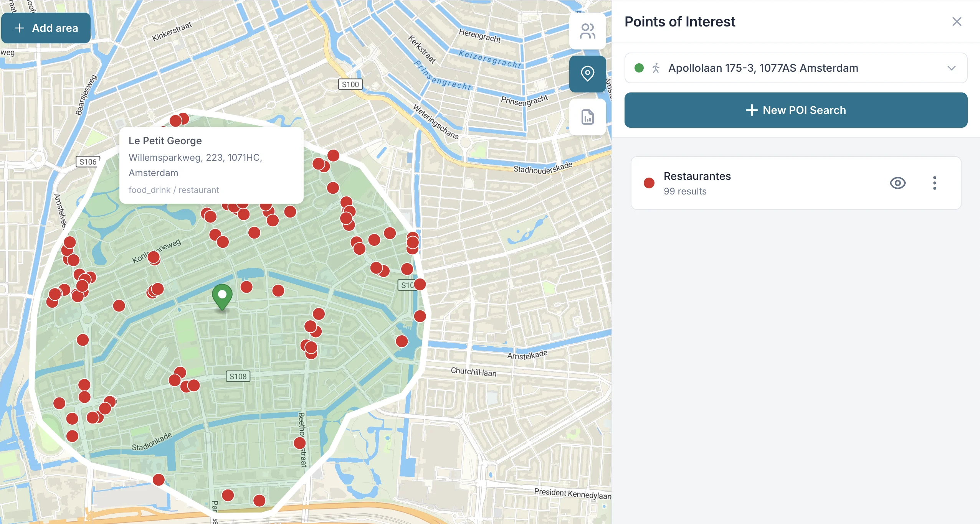The image size is (980, 524).
Task: Open the three-dot options menu for Restaurantes
Action: point(934,183)
